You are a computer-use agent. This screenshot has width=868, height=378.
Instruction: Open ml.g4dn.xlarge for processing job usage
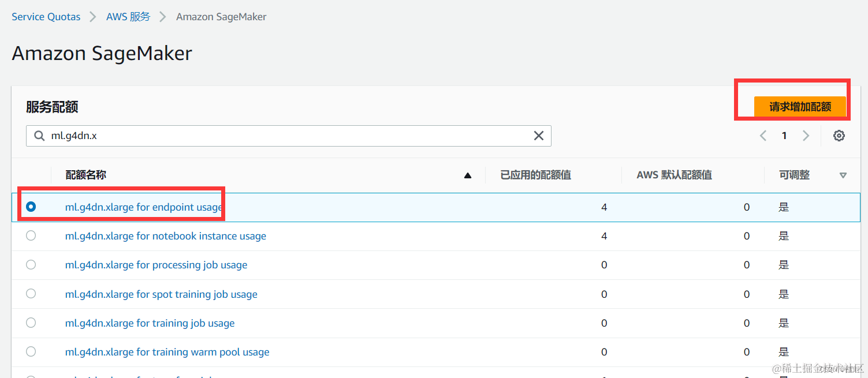coord(156,265)
